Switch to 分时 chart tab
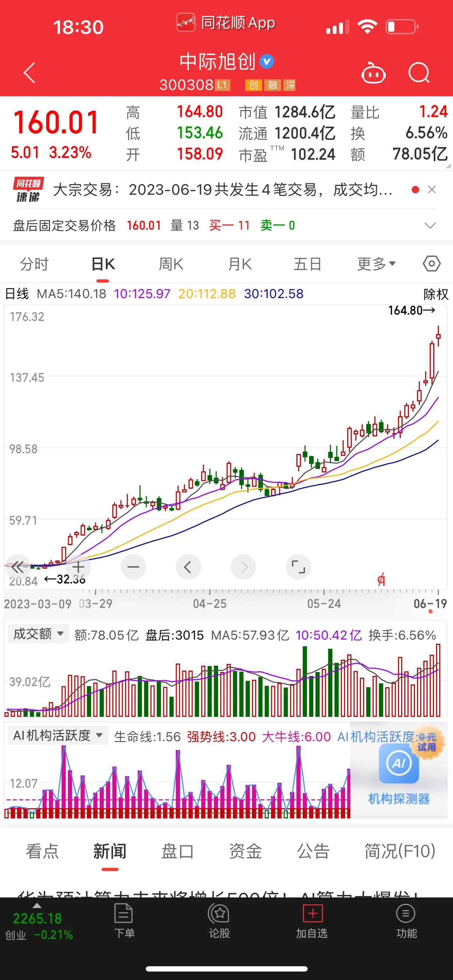The height and width of the screenshot is (980, 453). [x=34, y=264]
